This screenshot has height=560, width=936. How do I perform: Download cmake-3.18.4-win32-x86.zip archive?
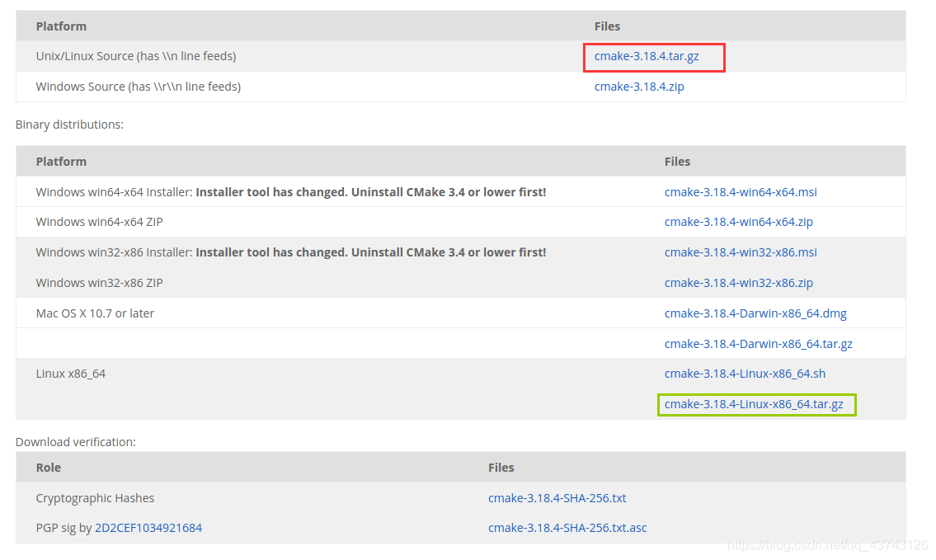pos(739,283)
